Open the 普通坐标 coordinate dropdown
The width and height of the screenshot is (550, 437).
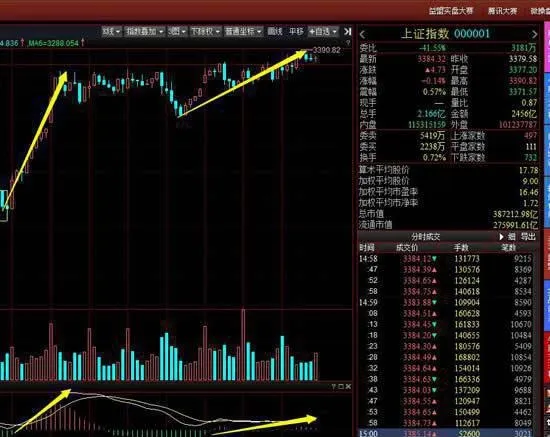[x=243, y=32]
